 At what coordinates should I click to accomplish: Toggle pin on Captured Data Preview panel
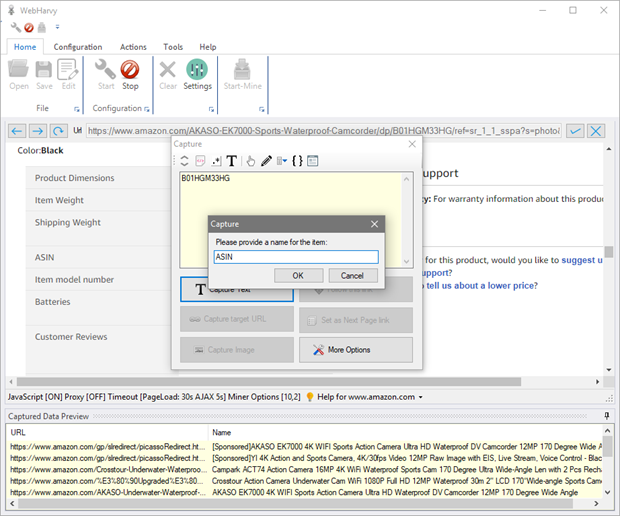608,416
